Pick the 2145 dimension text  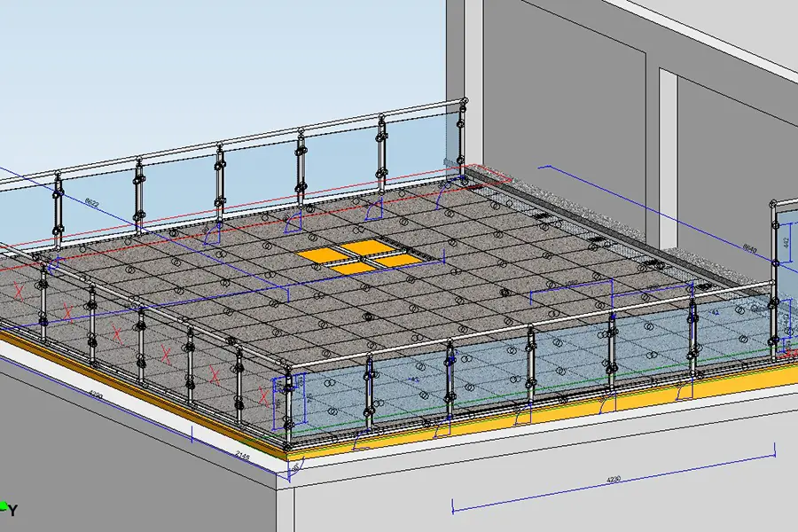coord(240,454)
